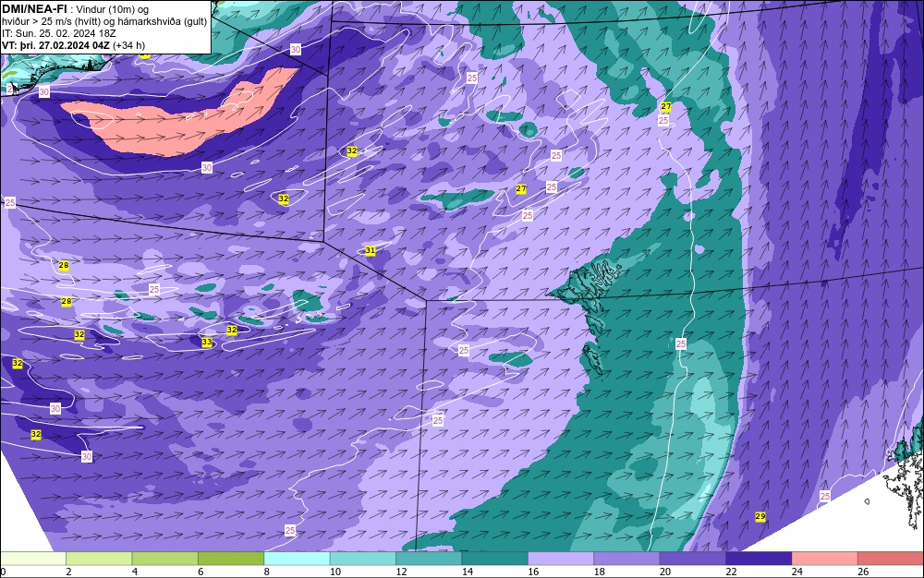Click the 12–14 m/s teal legend swatch
924x578 pixels.
429,559
